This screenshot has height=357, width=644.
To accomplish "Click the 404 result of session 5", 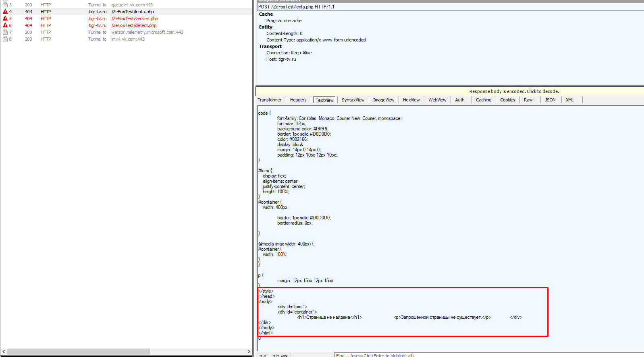I will pyautogui.click(x=28, y=19).
